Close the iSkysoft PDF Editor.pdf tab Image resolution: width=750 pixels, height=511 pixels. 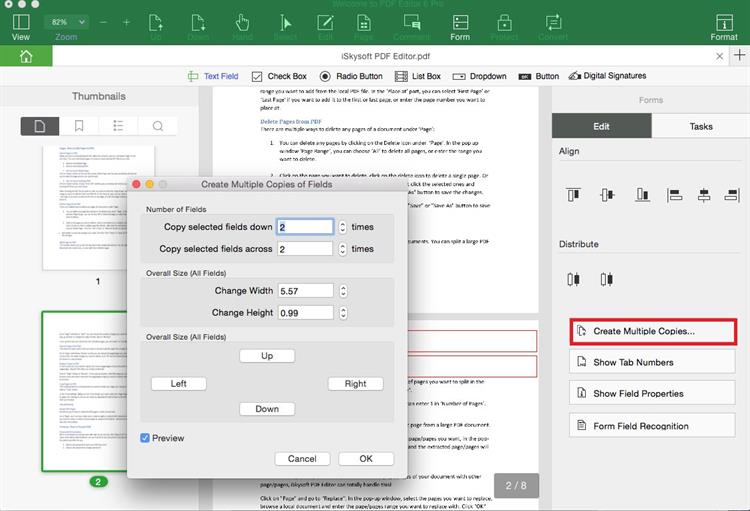pos(719,56)
